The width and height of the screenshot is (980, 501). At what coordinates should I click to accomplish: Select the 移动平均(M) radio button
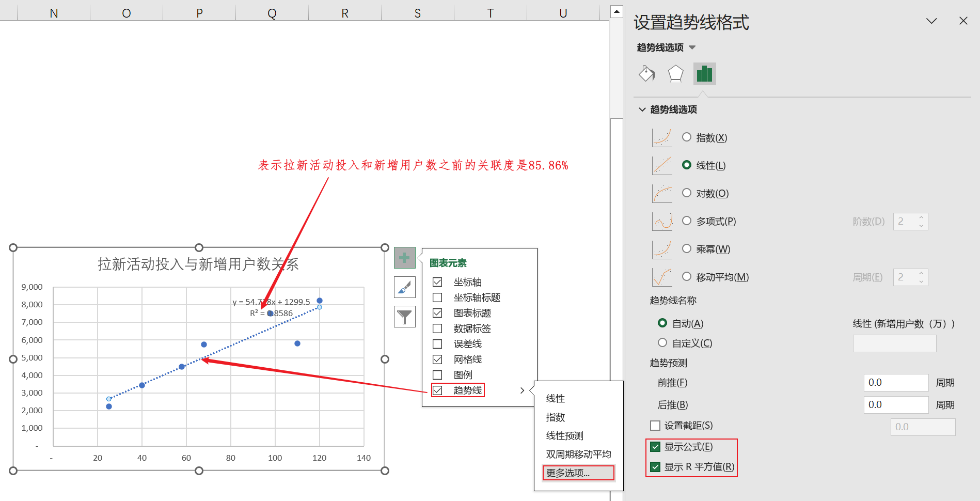(x=687, y=277)
